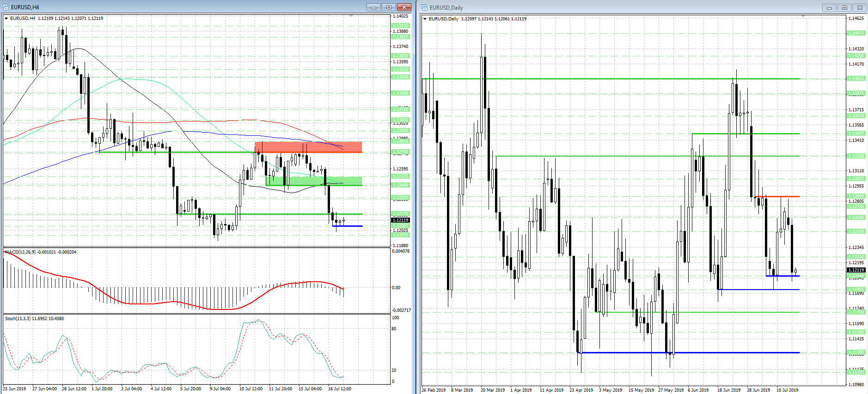This screenshot has height=394, width=868.
Task: Click the 1.14025 level label on Daily scale
Action: pyautogui.click(x=856, y=79)
